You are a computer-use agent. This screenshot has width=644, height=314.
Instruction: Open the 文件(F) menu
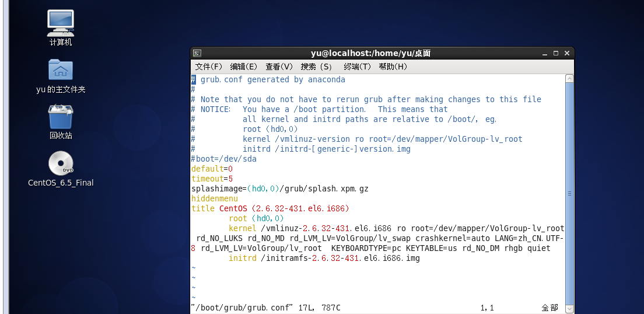pyautogui.click(x=209, y=67)
